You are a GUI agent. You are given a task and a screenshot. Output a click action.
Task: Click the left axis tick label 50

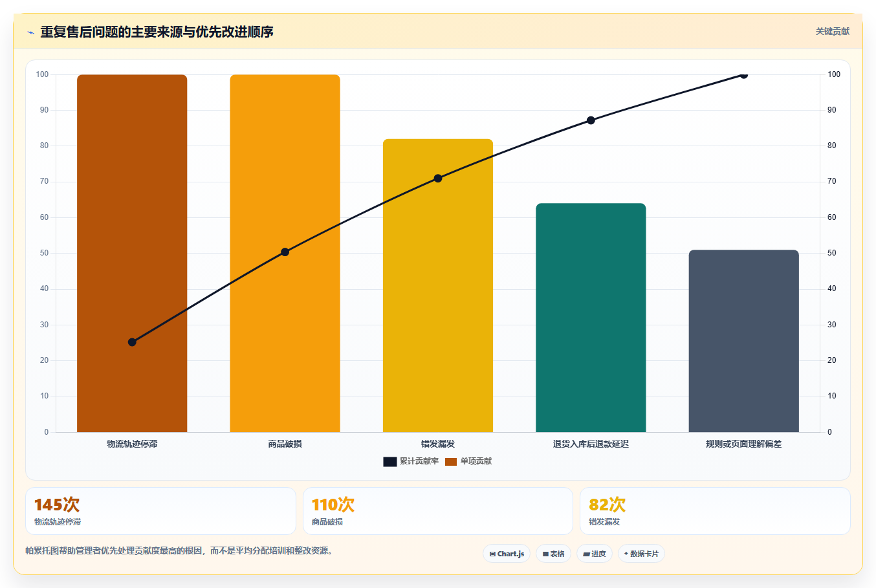point(44,253)
